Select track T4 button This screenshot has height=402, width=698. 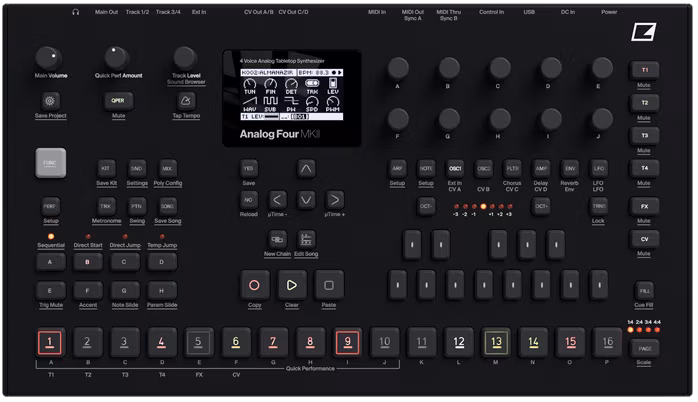click(x=644, y=168)
